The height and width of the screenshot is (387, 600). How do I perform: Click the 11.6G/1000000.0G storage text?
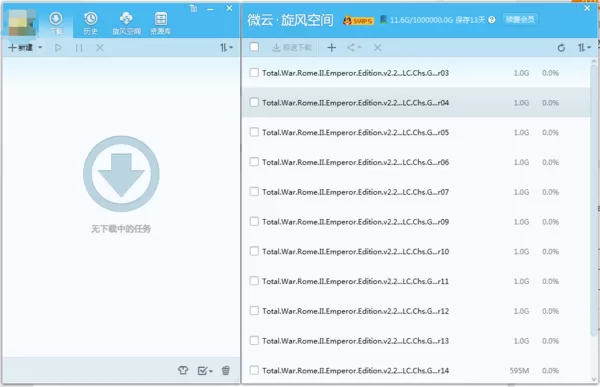coord(421,20)
